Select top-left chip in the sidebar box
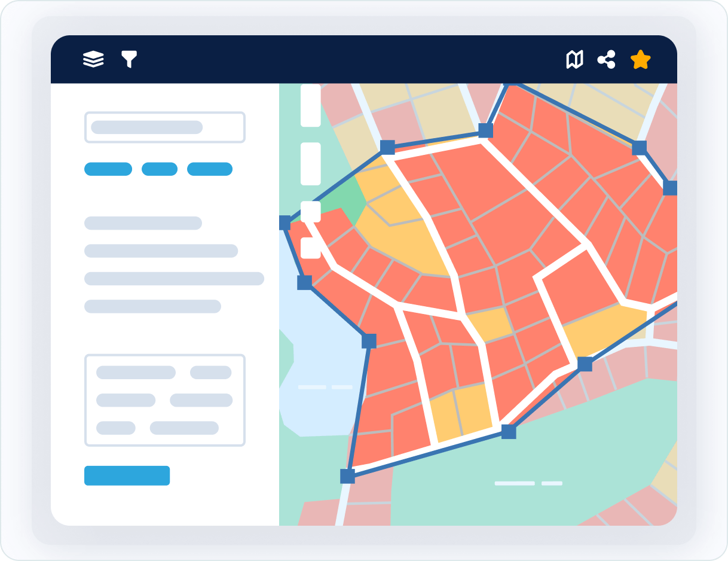728x561 pixels. (x=136, y=373)
